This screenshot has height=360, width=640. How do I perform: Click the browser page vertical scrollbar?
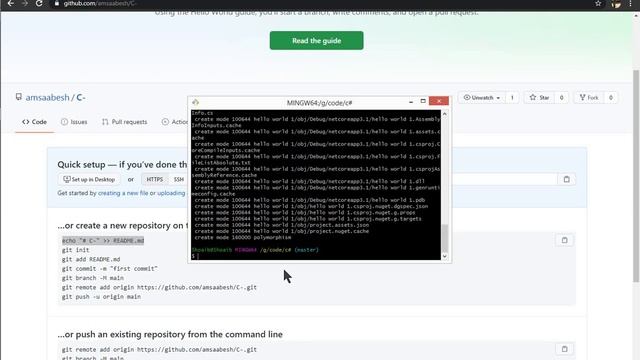[636, 176]
